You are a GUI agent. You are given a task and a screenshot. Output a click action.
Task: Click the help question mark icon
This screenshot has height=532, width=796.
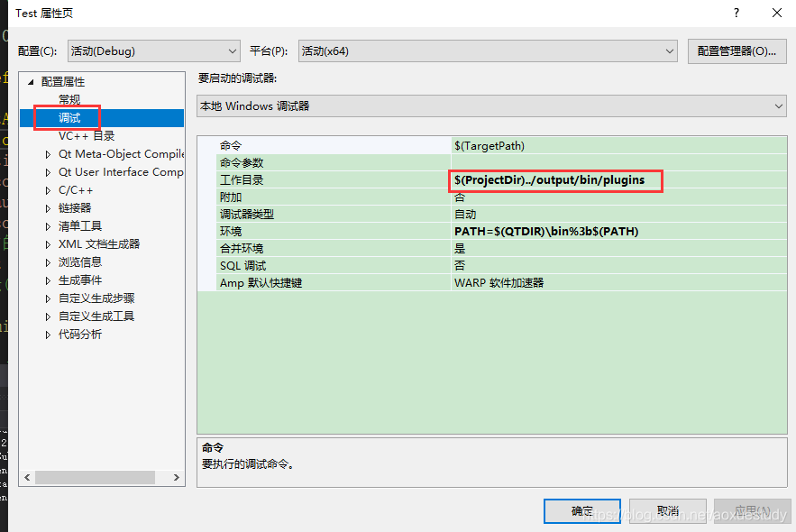pos(736,13)
